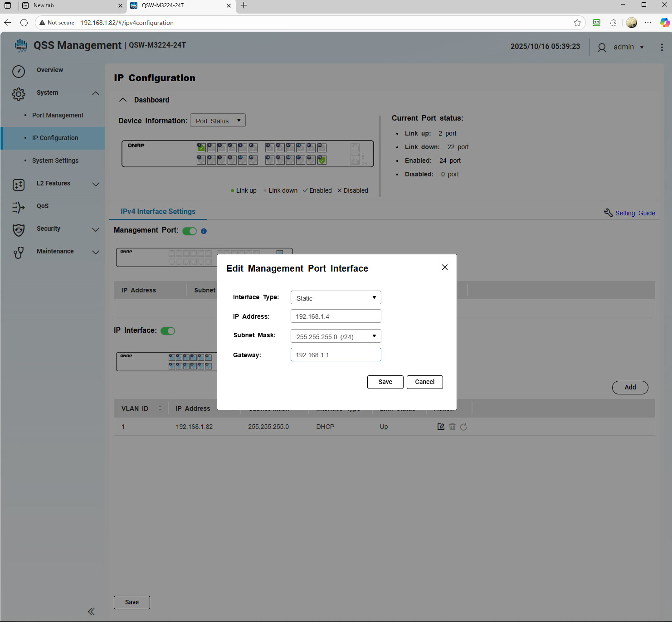Click the browser refresh icon
Viewport: 672px width, 622px height.
click(x=24, y=23)
